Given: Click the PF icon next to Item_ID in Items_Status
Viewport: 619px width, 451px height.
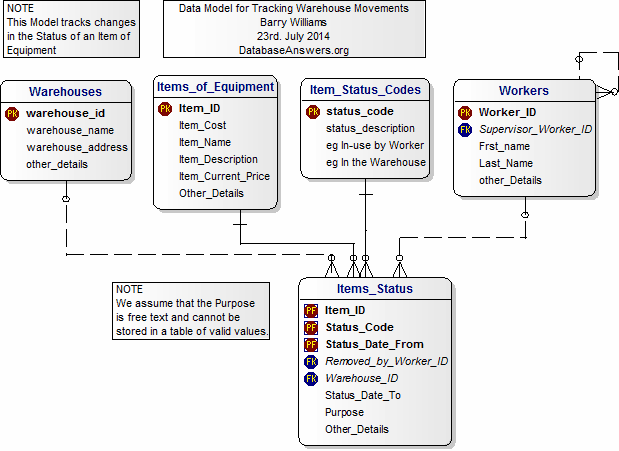Looking at the screenshot, I should [x=311, y=311].
